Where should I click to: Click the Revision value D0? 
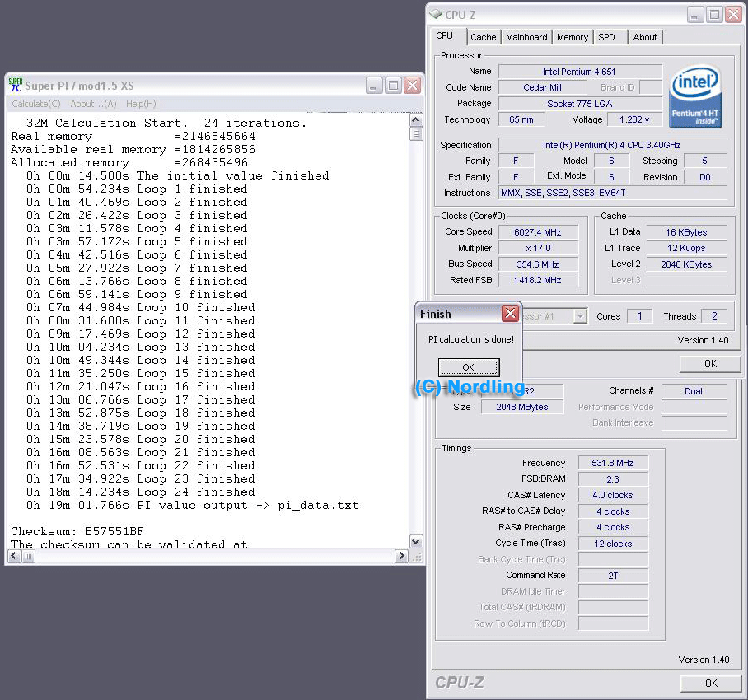705,177
